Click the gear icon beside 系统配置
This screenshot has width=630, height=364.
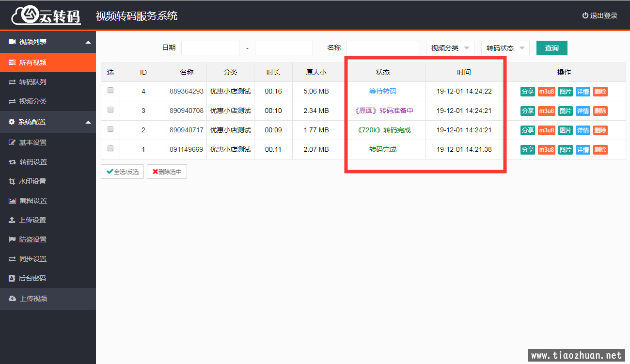(x=12, y=122)
